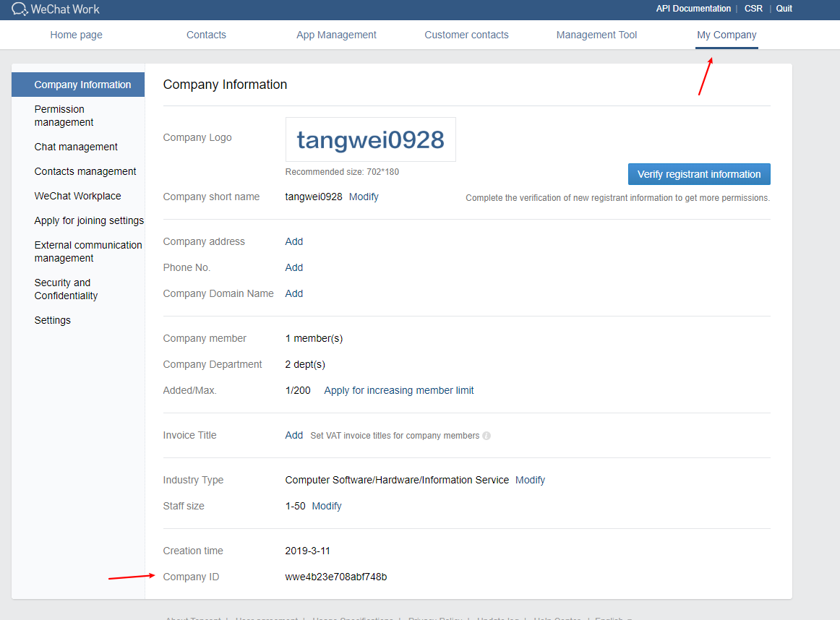Click the Computer Software/Hardware/Information Service text
The image size is (840, 620).
point(397,480)
